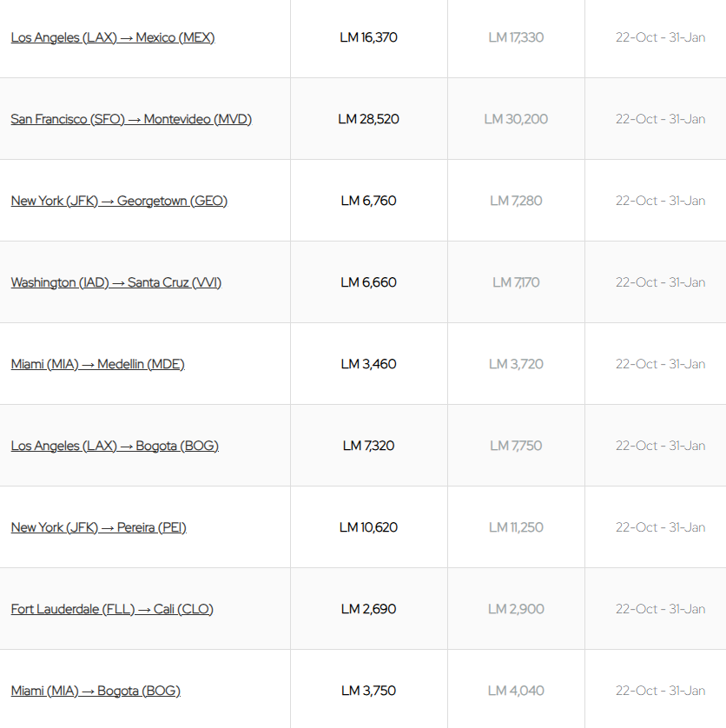Click the original LM 4,040 price
The height and width of the screenshot is (728, 726).
pos(516,691)
